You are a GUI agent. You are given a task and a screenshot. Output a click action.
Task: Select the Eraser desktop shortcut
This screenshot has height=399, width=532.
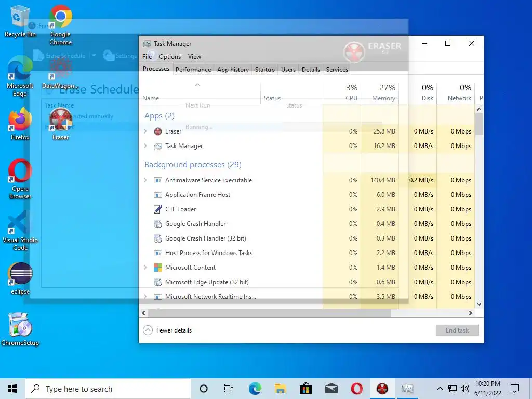tap(60, 125)
